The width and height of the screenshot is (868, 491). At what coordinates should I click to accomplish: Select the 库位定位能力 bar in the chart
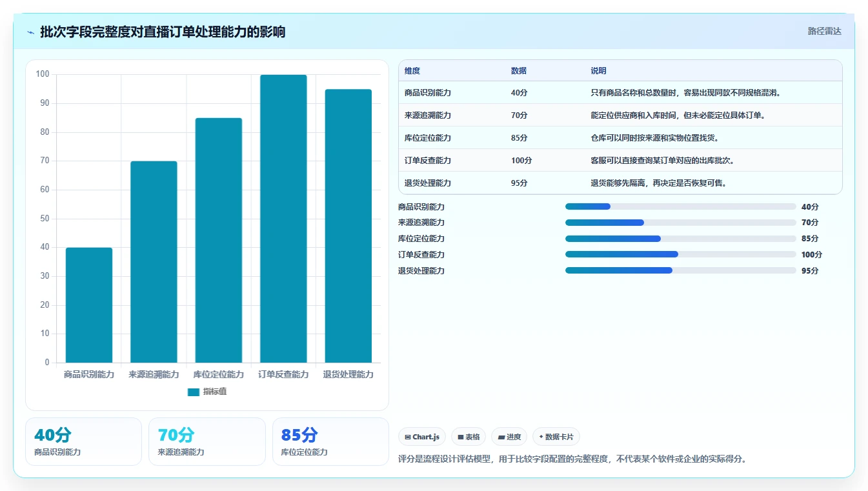pos(219,240)
